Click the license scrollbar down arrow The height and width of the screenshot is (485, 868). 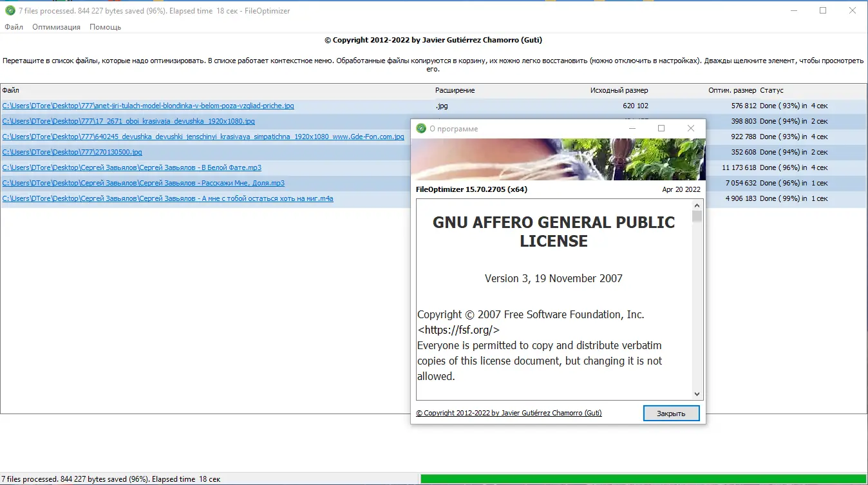[697, 394]
